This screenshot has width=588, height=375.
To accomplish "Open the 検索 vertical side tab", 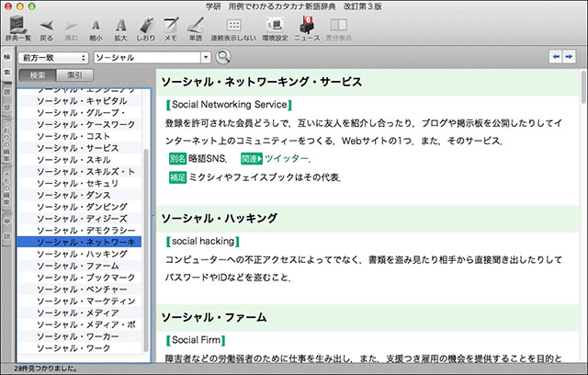I will [6, 64].
